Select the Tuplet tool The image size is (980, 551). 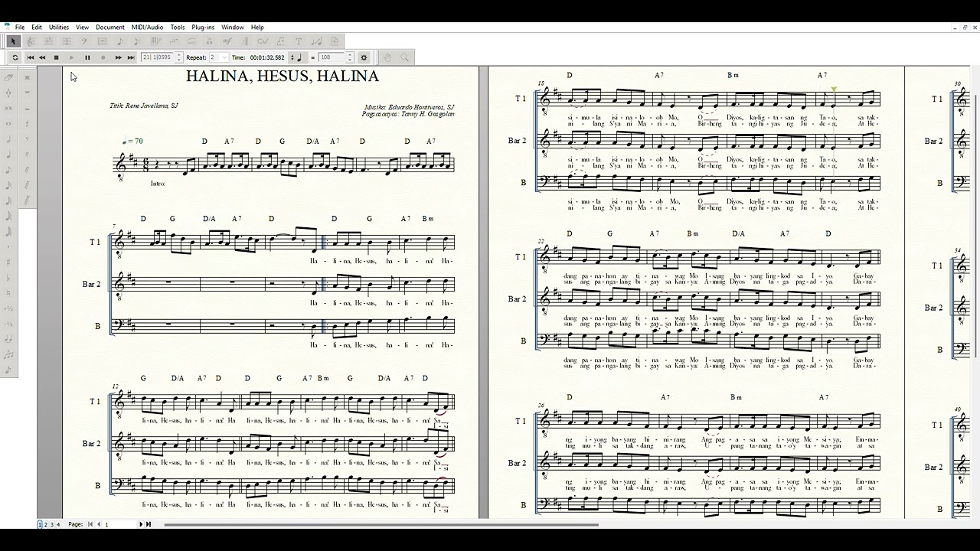point(174,41)
